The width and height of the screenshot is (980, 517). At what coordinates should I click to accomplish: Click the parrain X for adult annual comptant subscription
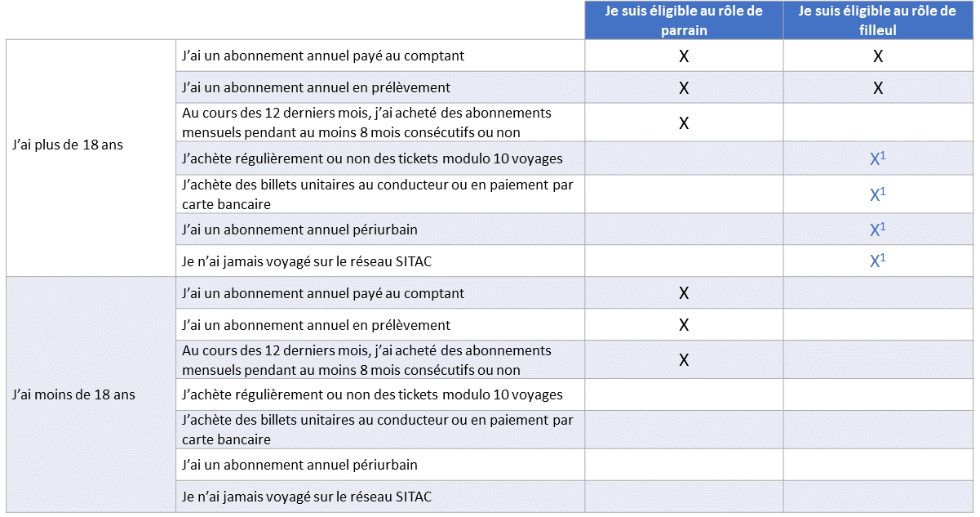[x=684, y=56]
